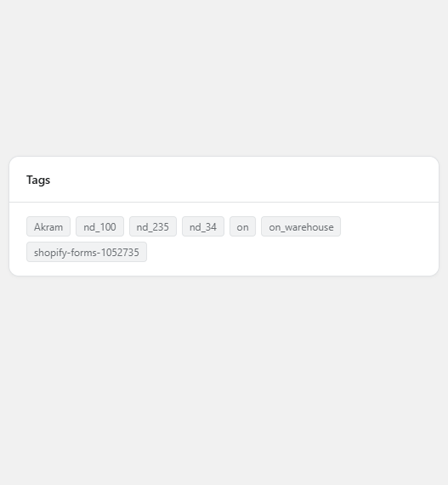Click the Tags card header area
Viewport: 448px width, 485px height.
[224, 180]
